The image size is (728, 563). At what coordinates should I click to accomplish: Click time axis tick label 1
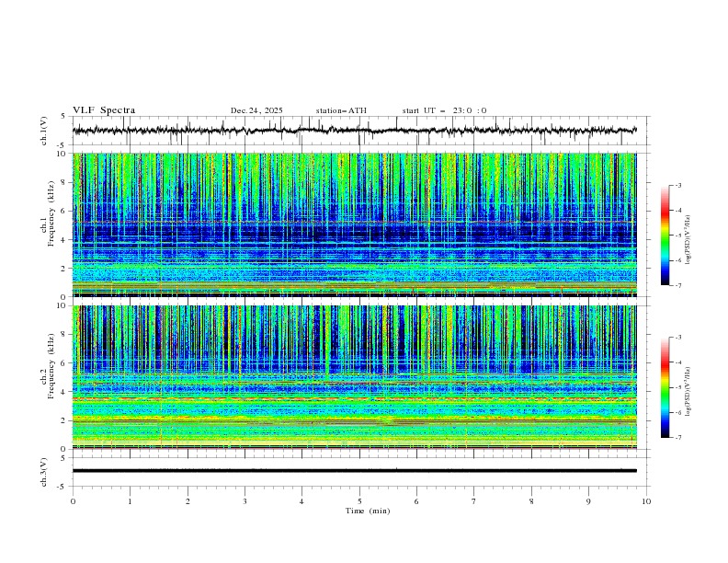(x=130, y=501)
